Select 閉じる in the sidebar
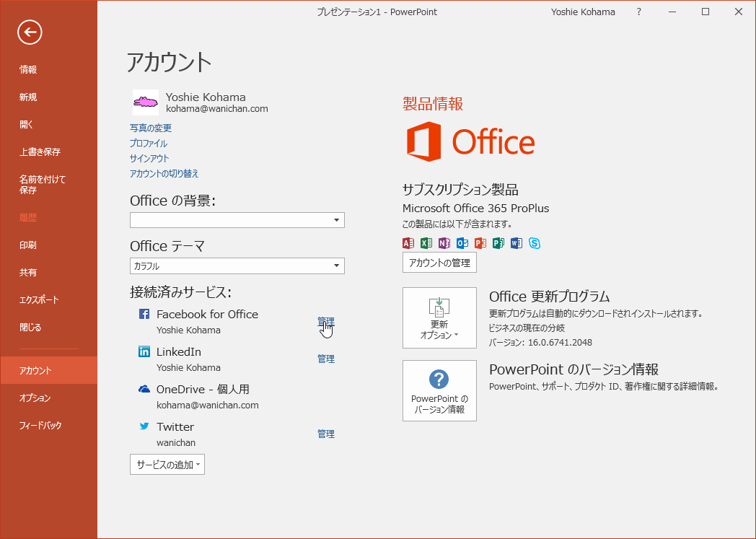The width and height of the screenshot is (756, 539). (30, 328)
